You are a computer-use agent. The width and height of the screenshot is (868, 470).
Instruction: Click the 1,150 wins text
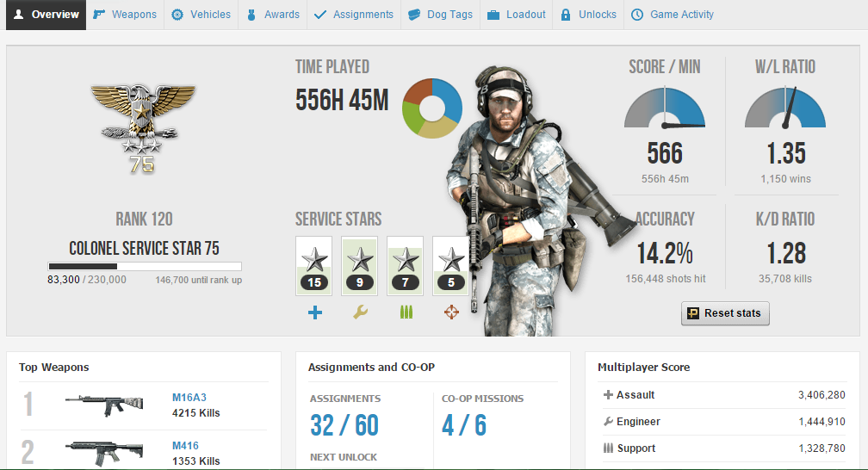pyautogui.click(x=785, y=179)
